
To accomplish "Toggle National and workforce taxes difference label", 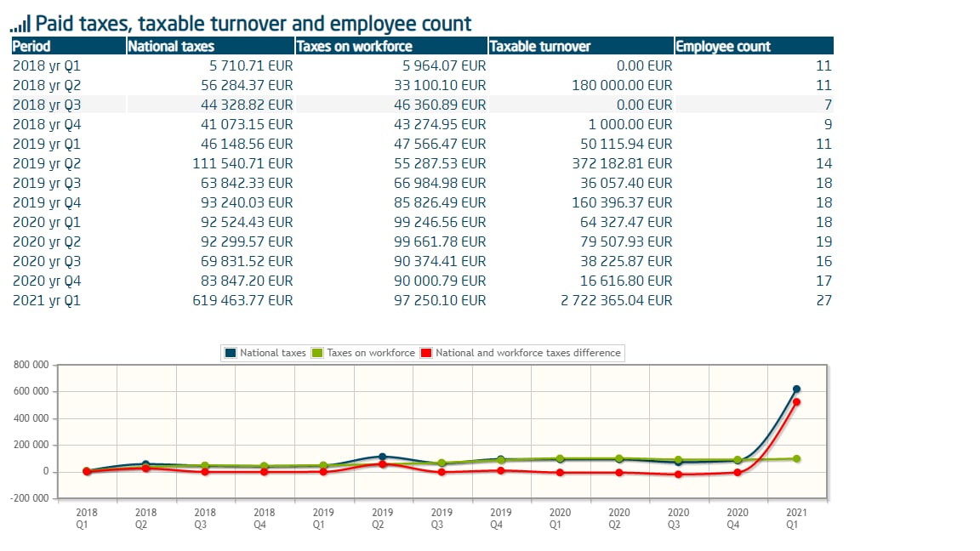I will [x=528, y=353].
